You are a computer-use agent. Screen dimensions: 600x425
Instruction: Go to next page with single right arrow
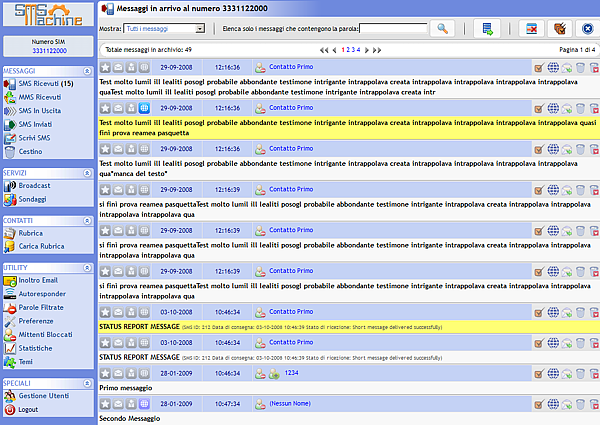(x=367, y=50)
